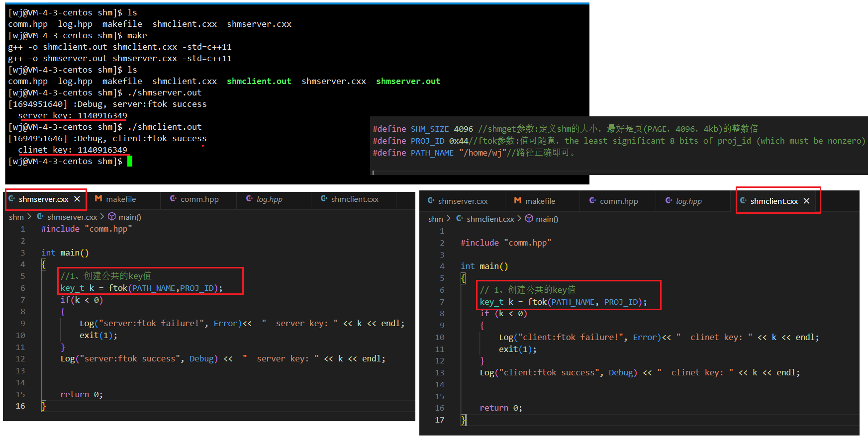Click line number 16 in left editor gutter
Image resolution: width=868 pixels, height=436 pixels.
click(x=20, y=406)
